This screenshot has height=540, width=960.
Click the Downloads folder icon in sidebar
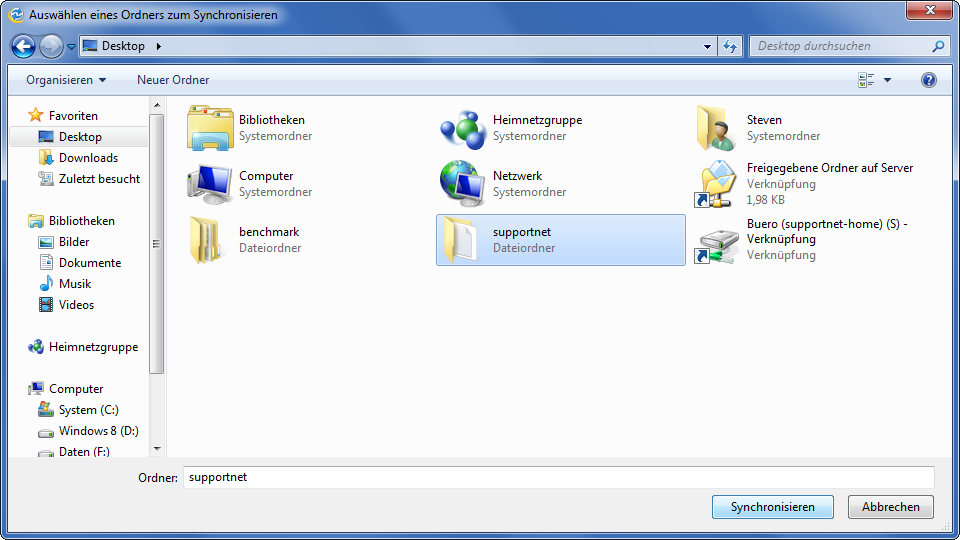pos(46,157)
